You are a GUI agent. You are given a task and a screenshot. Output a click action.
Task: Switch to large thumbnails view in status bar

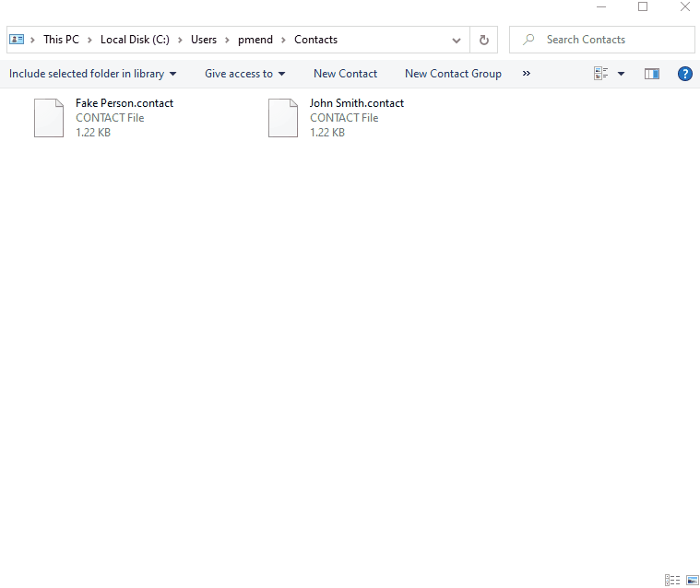click(693, 580)
